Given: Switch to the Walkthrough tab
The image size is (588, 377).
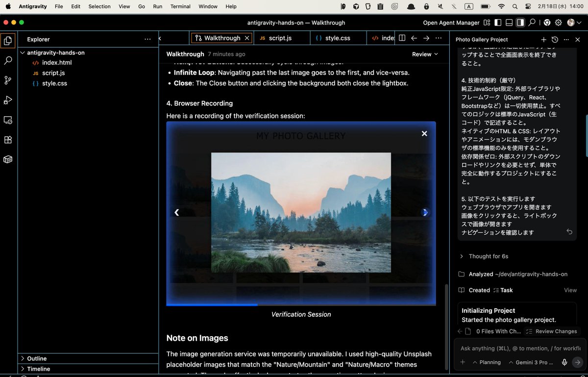Looking at the screenshot, I should 222,38.
